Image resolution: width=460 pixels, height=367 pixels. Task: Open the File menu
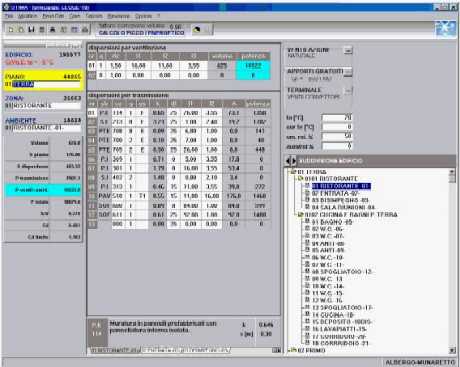(9, 16)
